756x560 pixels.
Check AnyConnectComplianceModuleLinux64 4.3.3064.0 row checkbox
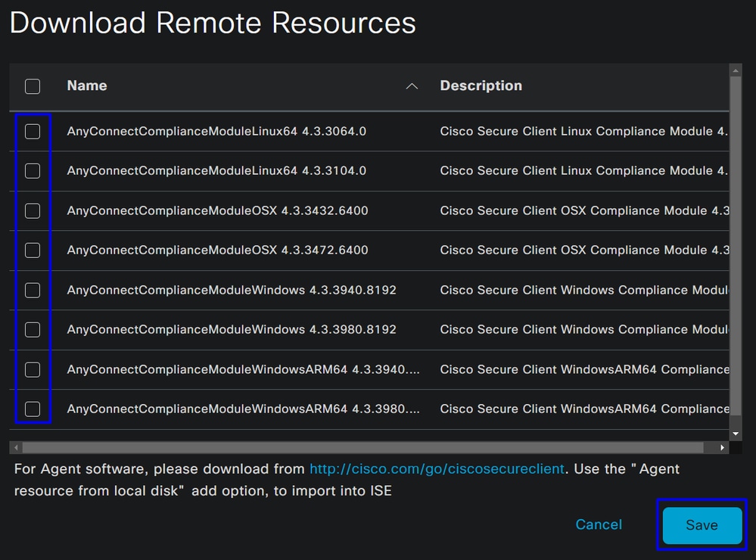coord(33,131)
